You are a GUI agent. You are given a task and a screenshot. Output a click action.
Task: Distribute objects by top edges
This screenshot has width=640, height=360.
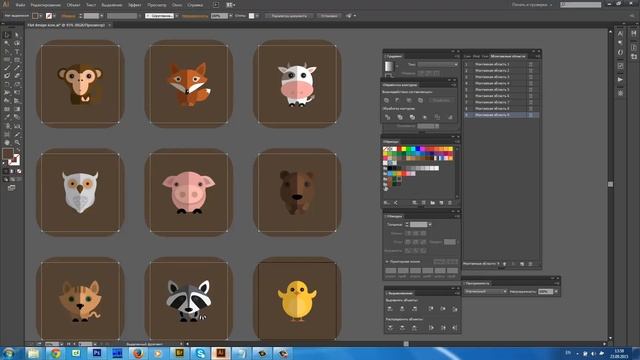pyautogui.click(x=390, y=328)
